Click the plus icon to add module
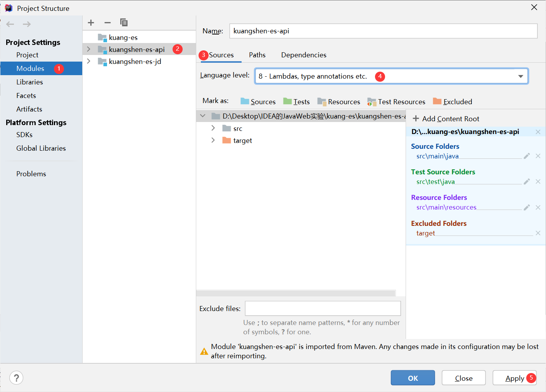Image resolution: width=546 pixels, height=392 pixels. tap(91, 23)
